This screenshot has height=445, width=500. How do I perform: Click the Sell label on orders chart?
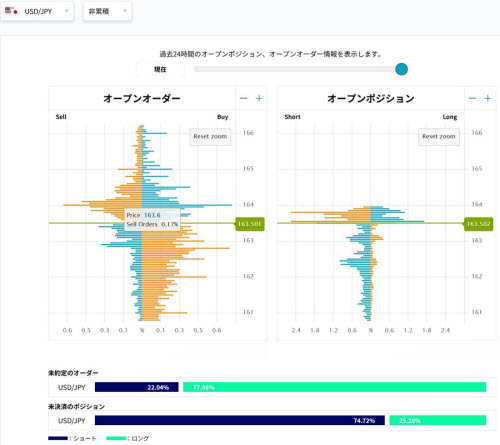pyautogui.click(x=61, y=117)
